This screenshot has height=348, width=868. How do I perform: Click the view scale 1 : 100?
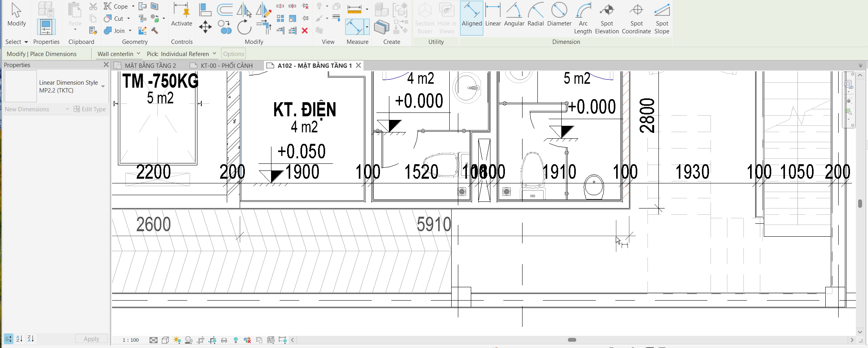[130, 340]
